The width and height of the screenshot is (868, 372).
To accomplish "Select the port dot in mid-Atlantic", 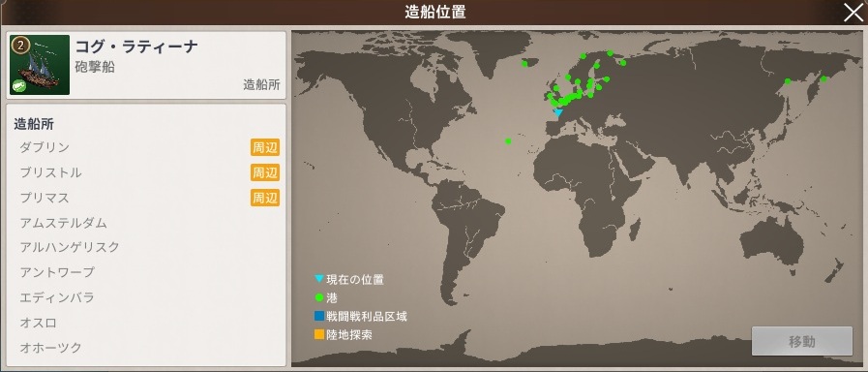I will tap(508, 141).
